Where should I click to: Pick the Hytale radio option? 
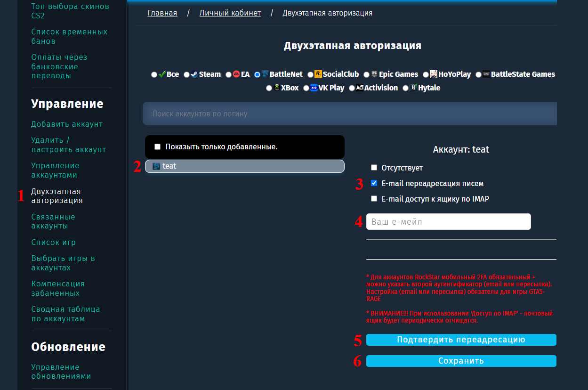pos(406,88)
